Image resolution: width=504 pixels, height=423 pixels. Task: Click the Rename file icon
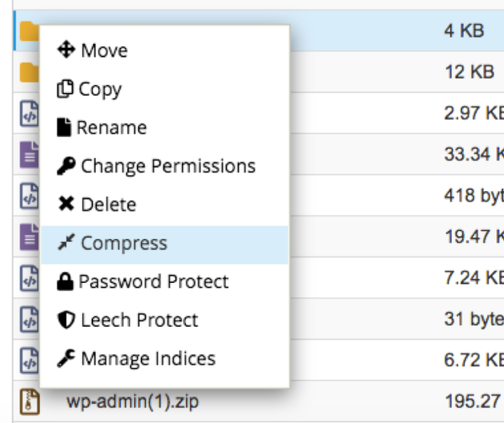(64, 127)
